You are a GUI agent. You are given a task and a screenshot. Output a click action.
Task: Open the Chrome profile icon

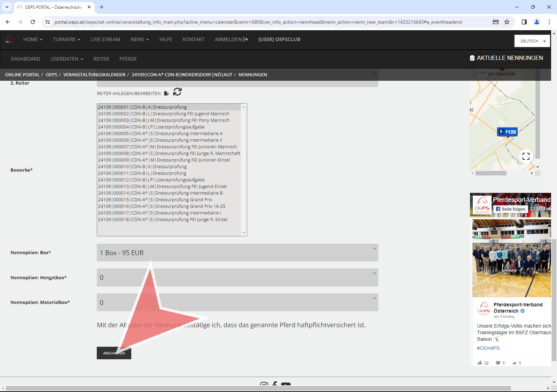536,22
